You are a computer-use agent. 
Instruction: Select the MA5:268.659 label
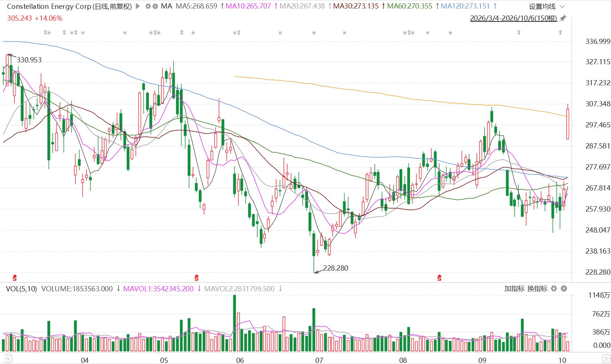pos(196,6)
